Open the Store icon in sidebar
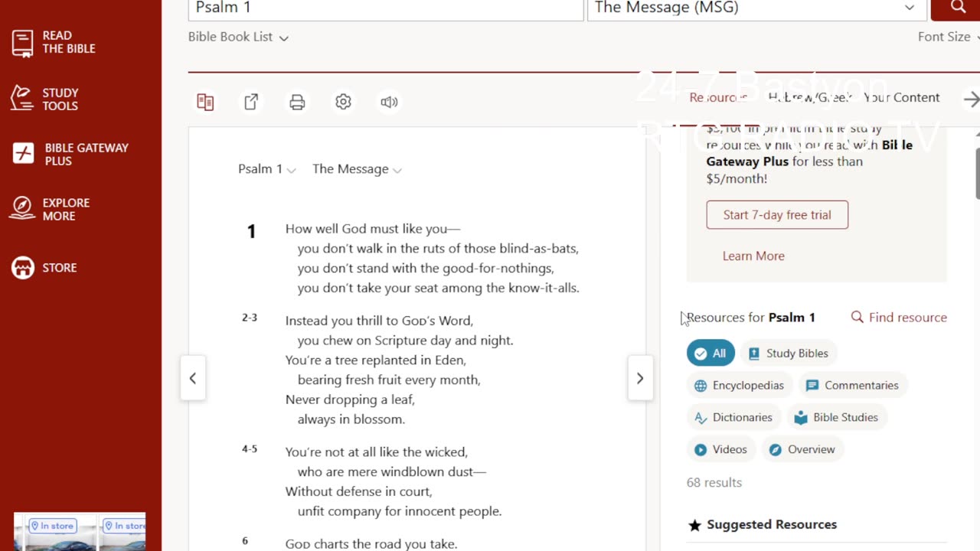This screenshot has height=551, width=980. point(23,268)
